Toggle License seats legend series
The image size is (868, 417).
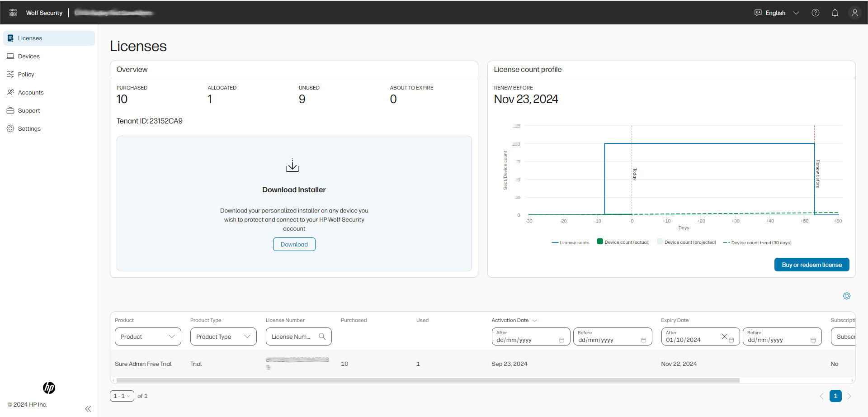pos(571,243)
